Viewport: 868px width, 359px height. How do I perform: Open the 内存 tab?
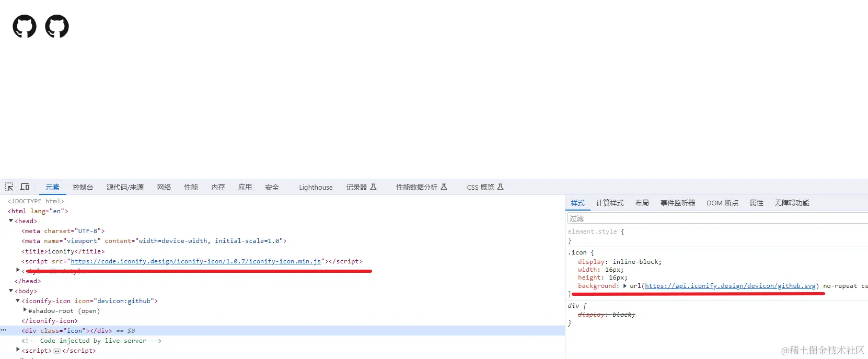pyautogui.click(x=218, y=187)
